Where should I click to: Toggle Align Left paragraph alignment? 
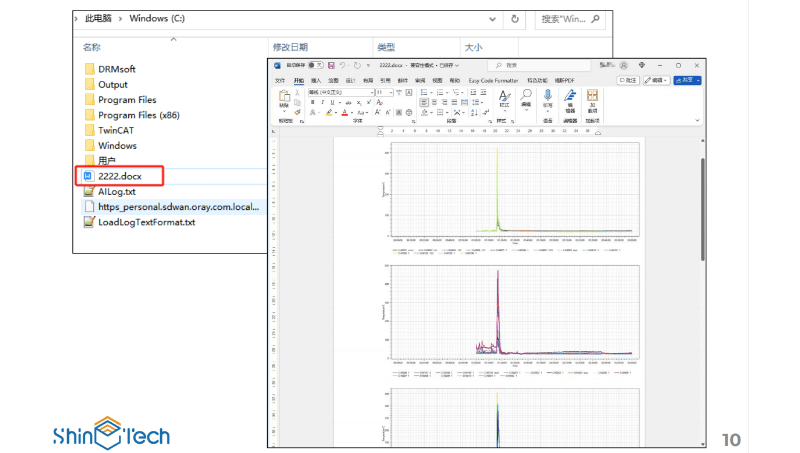point(424,103)
